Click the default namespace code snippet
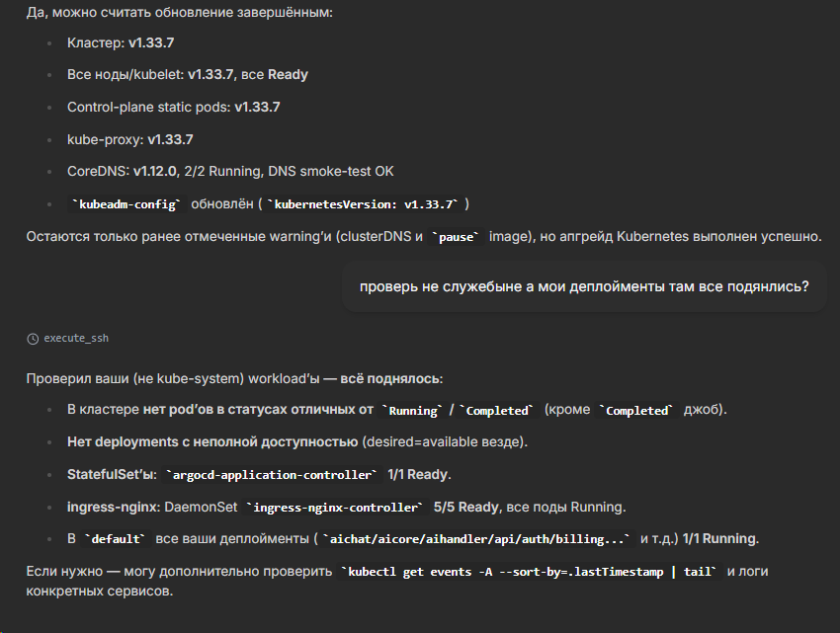 coord(116,539)
